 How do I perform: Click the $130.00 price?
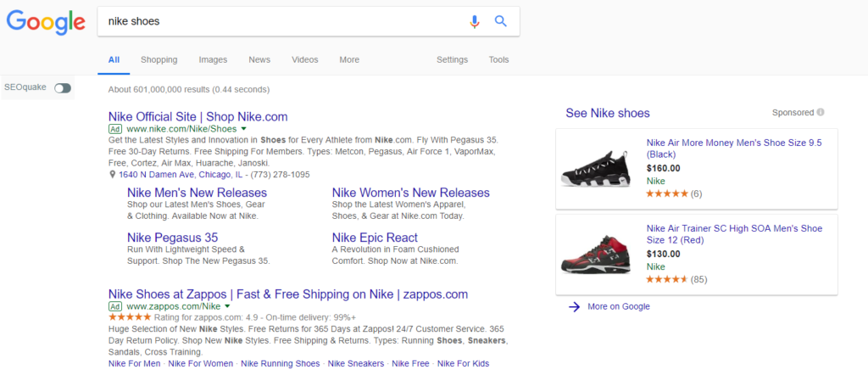[x=664, y=255]
